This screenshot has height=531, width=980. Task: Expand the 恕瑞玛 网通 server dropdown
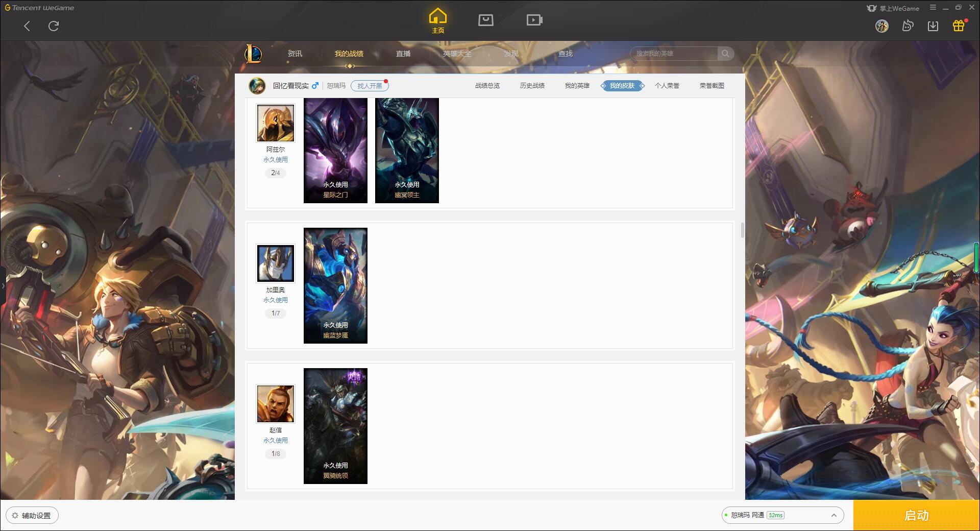(782, 515)
